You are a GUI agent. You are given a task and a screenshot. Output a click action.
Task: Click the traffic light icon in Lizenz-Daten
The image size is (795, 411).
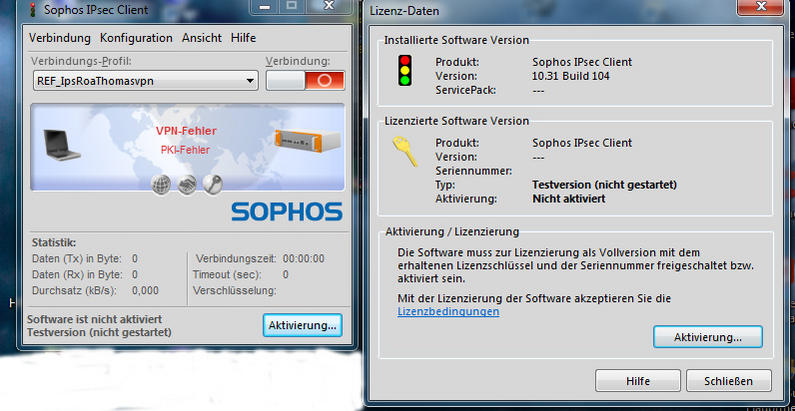(405, 70)
